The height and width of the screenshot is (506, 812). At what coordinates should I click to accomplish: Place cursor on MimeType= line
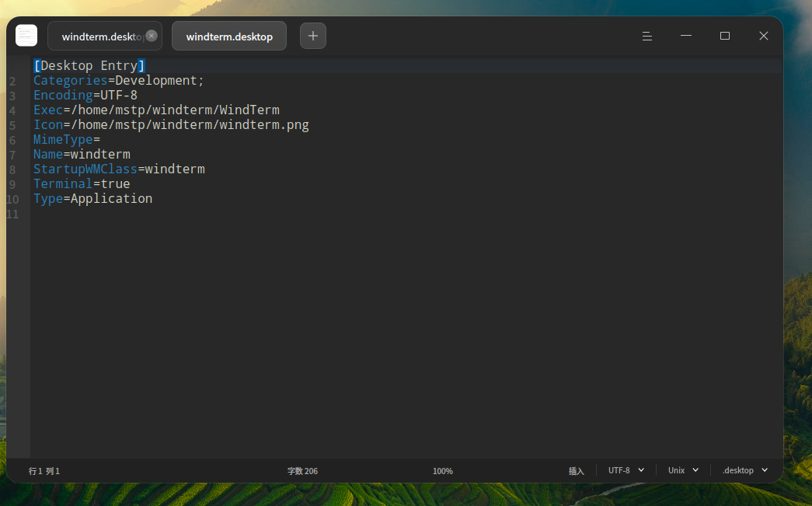[67, 140]
